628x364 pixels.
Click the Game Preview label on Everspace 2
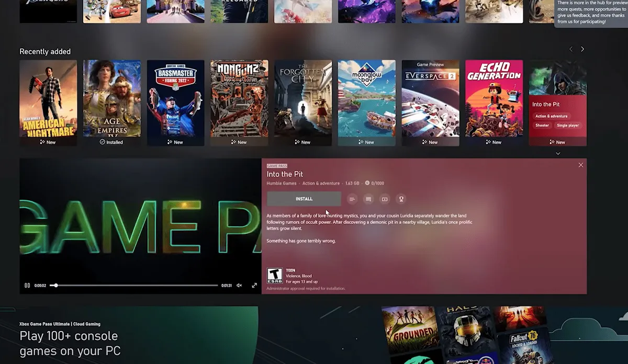coord(430,65)
